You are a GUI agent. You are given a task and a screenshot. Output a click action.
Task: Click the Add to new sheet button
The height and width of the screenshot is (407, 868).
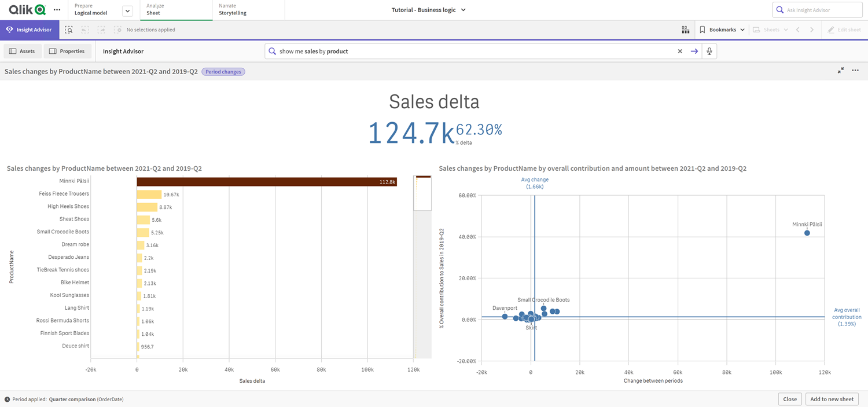tap(832, 399)
